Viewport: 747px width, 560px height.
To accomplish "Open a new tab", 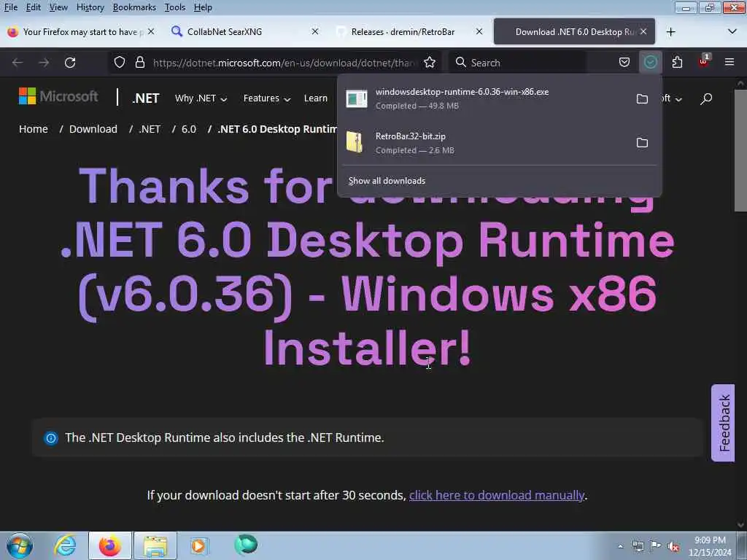I will (671, 32).
